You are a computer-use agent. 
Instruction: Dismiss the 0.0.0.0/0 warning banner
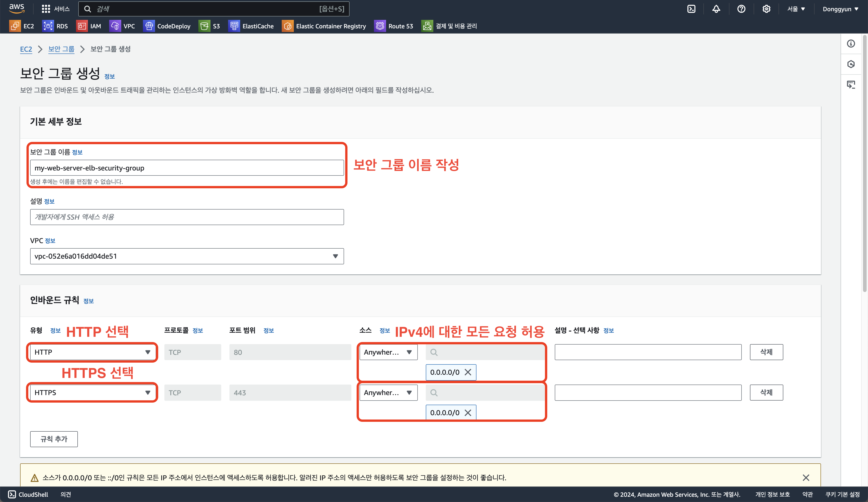(x=806, y=478)
